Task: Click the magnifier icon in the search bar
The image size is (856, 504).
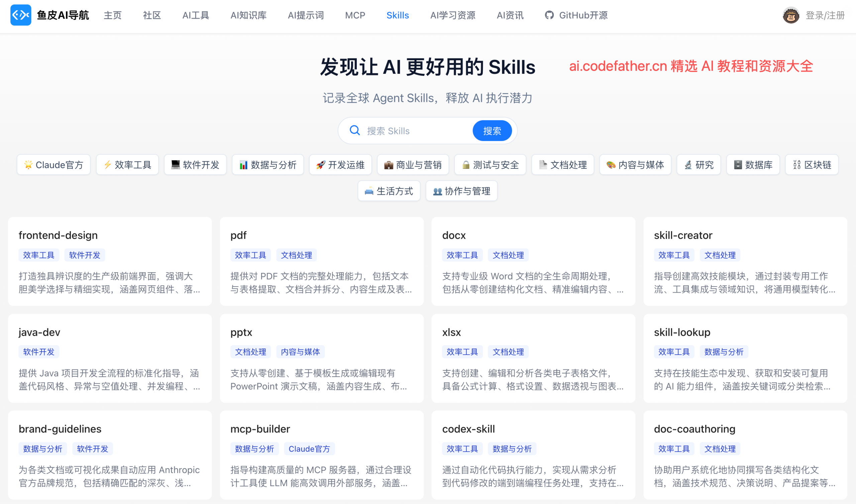Action: (354, 130)
